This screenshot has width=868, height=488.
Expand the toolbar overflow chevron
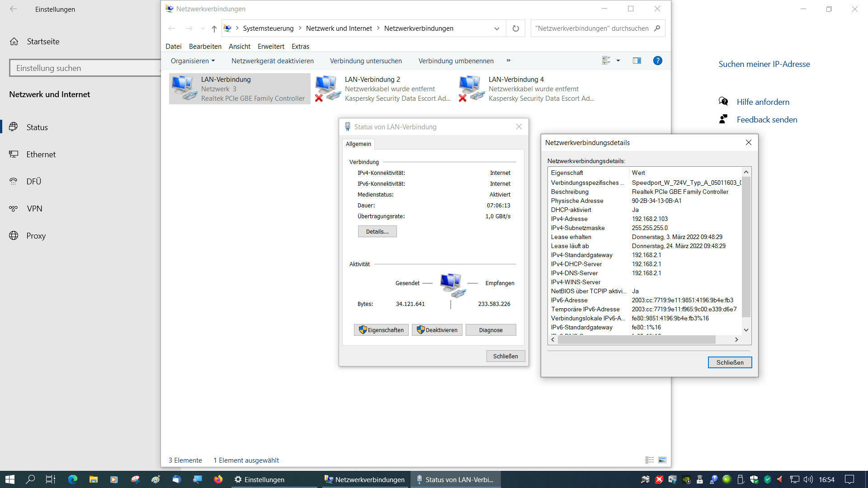click(508, 61)
